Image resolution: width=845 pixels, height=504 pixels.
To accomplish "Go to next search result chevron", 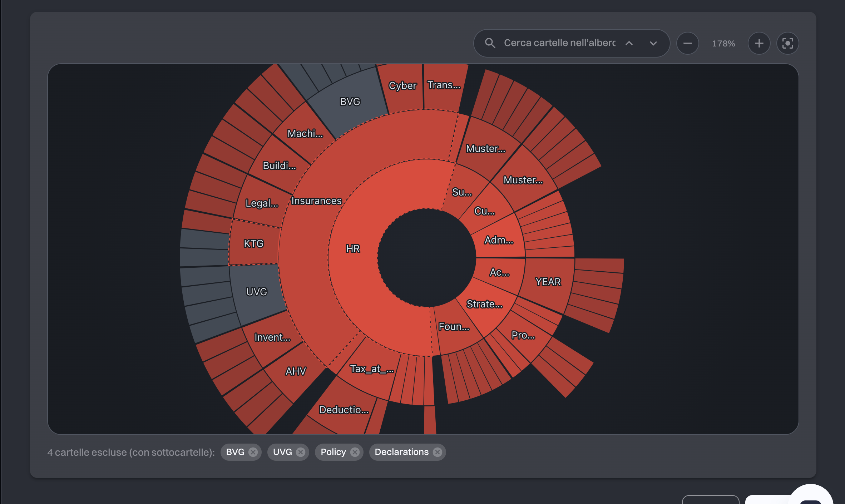I will [x=653, y=43].
